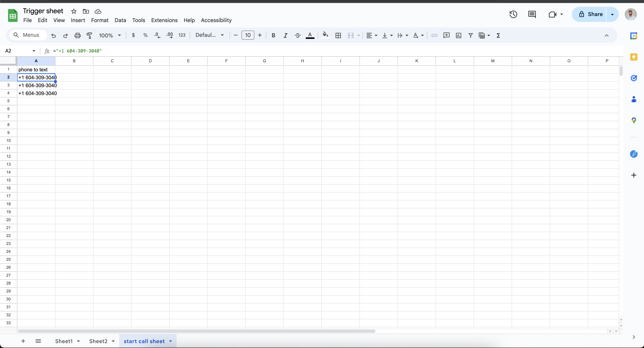Toggle text color picker tool
Image resolution: width=644 pixels, height=348 pixels.
(311, 35)
